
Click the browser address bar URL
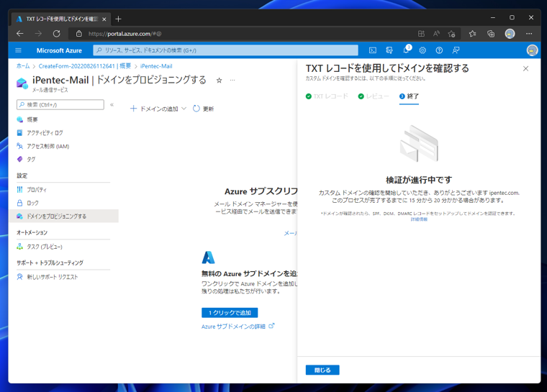click(125, 34)
